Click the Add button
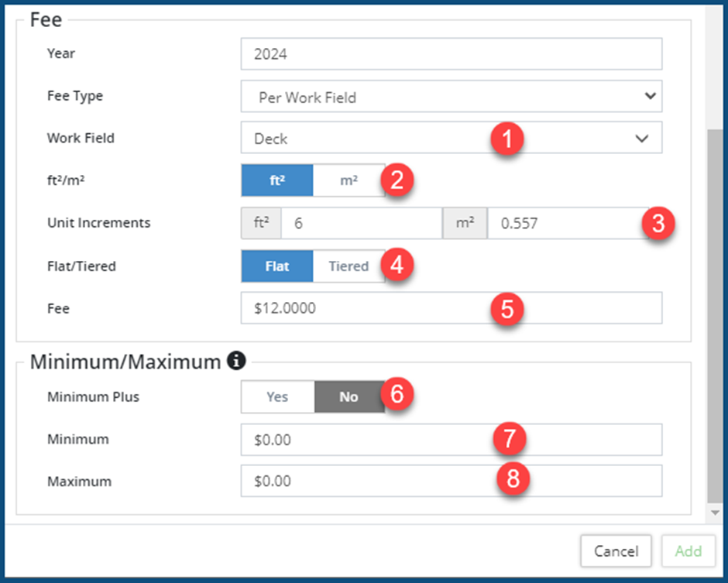This screenshot has height=583, width=728. pos(688,551)
